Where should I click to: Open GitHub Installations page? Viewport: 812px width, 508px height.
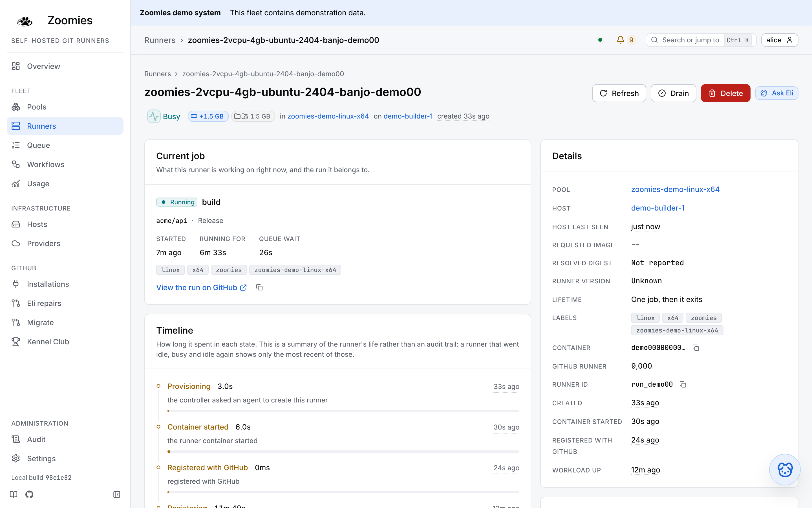(65, 284)
